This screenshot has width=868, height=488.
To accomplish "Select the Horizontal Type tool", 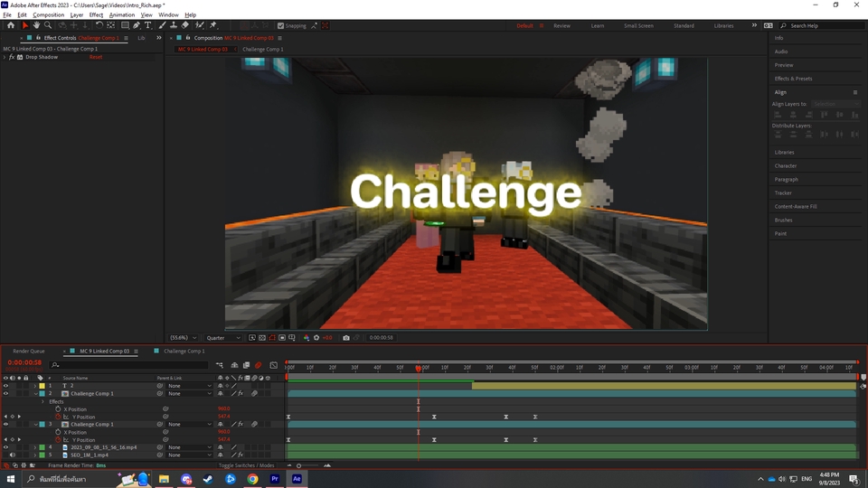I will coord(147,25).
